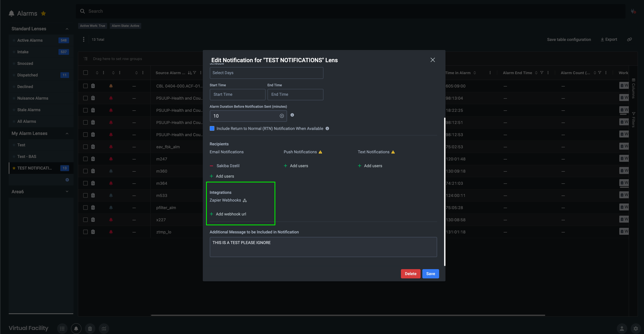
Task: Click Add webhook url link
Action: (x=231, y=214)
